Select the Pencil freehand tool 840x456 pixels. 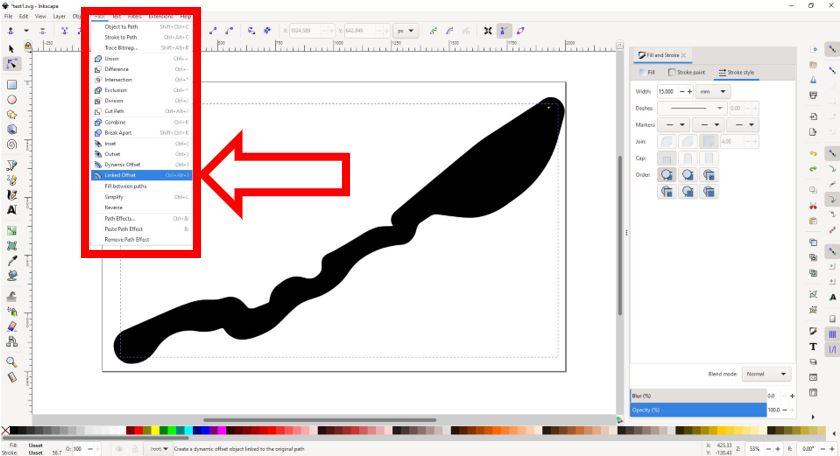(11, 180)
